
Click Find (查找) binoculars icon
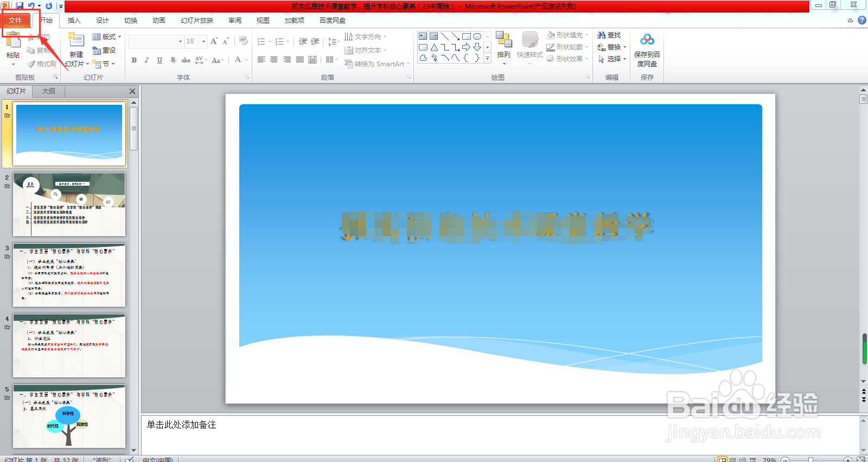pyautogui.click(x=609, y=35)
